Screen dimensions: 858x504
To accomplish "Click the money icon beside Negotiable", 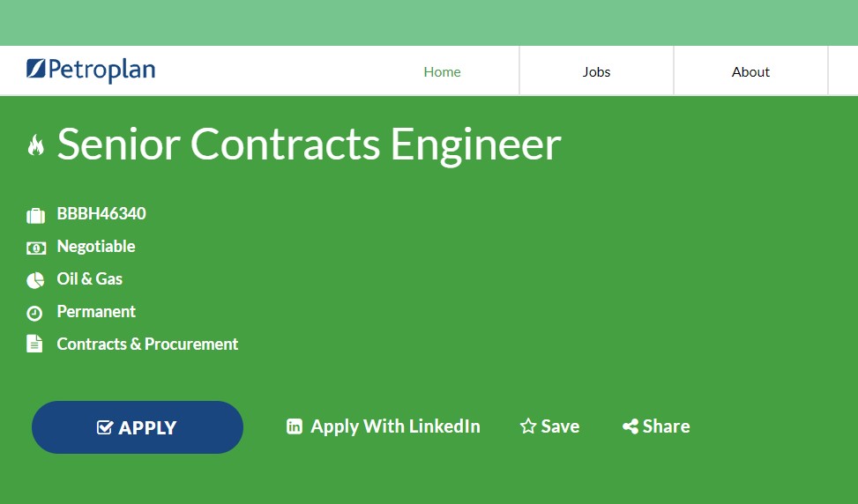I will [x=35, y=248].
